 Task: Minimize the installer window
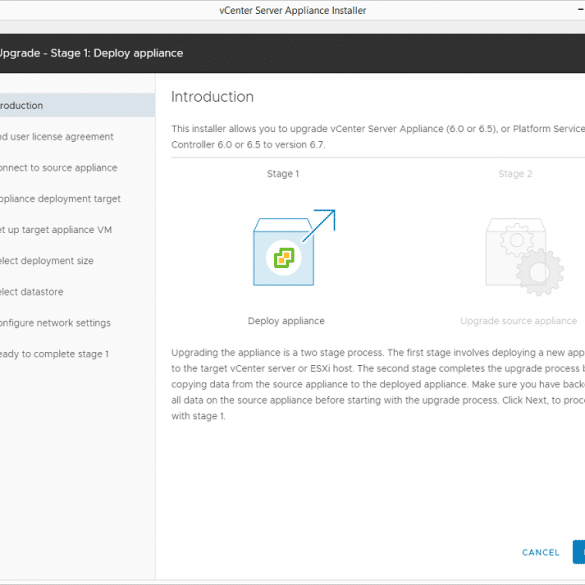pos(581,10)
